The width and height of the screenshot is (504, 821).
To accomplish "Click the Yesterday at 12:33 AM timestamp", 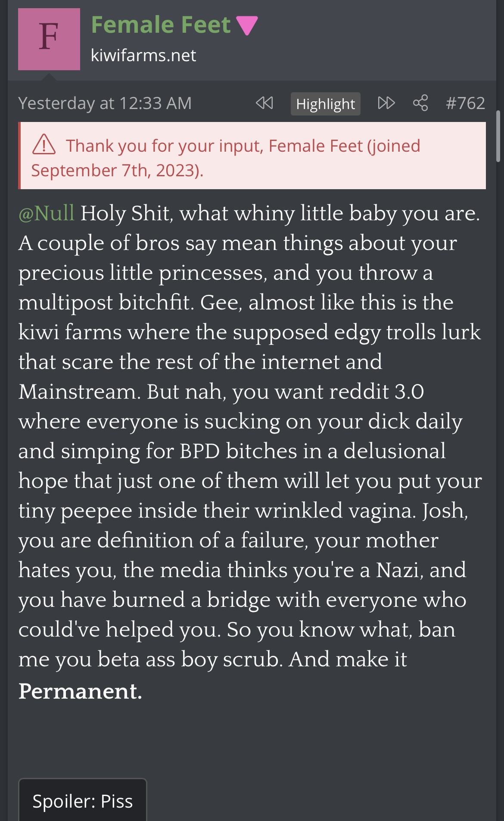I will (105, 103).
